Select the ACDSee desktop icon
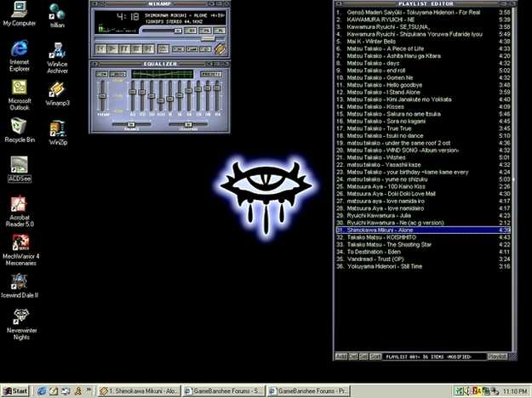Viewport: 532px width, 398px height. pos(20,169)
